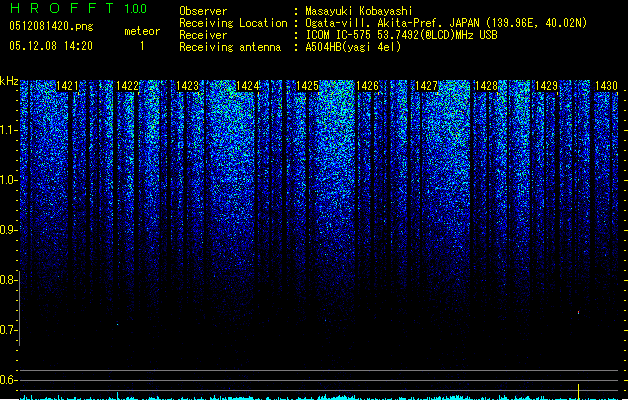The image size is (629, 400).
Task: Click the cyan echo dot below 1422
Action: pos(118,324)
